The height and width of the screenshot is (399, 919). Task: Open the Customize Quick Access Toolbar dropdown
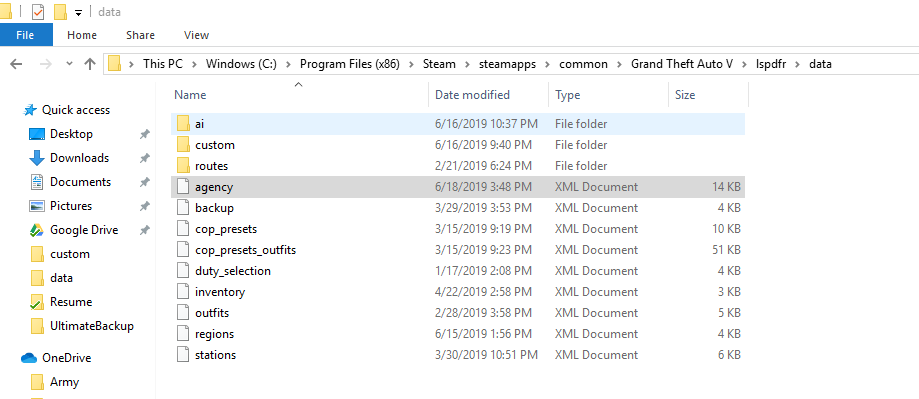coord(78,13)
